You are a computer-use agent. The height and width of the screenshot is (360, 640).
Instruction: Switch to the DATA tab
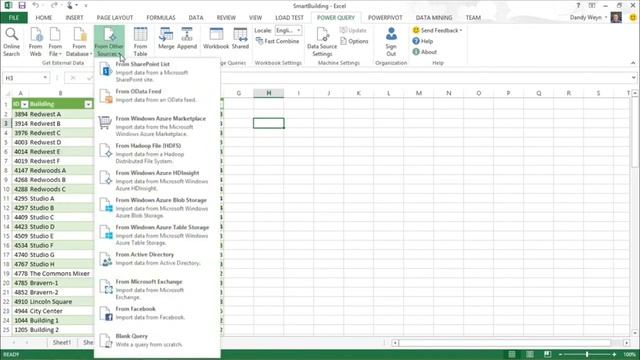tap(196, 18)
